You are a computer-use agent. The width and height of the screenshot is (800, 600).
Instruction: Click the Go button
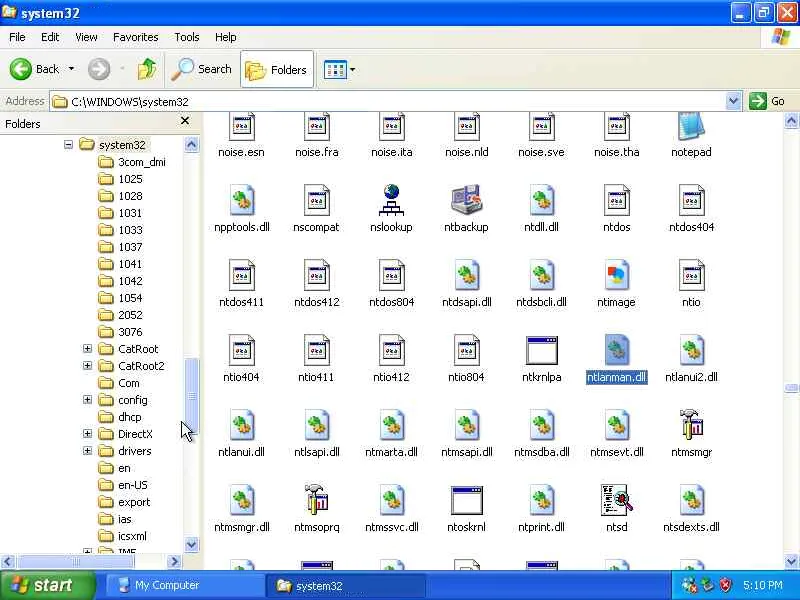[x=768, y=101]
